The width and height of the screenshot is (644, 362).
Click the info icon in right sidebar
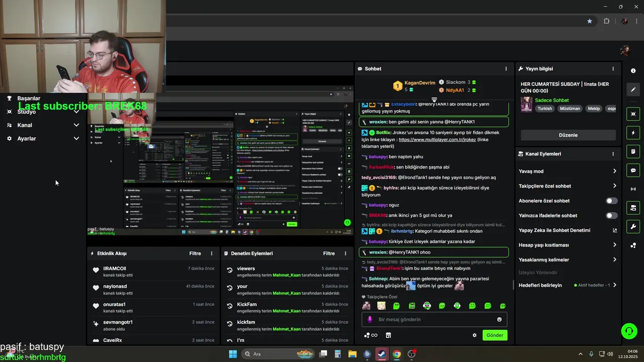point(633,71)
